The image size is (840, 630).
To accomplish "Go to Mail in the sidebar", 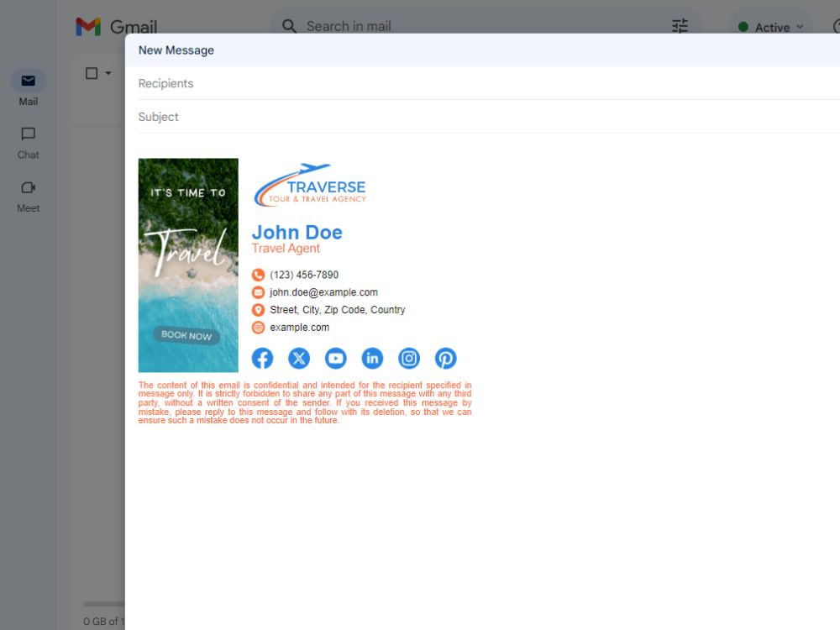I will pyautogui.click(x=29, y=88).
